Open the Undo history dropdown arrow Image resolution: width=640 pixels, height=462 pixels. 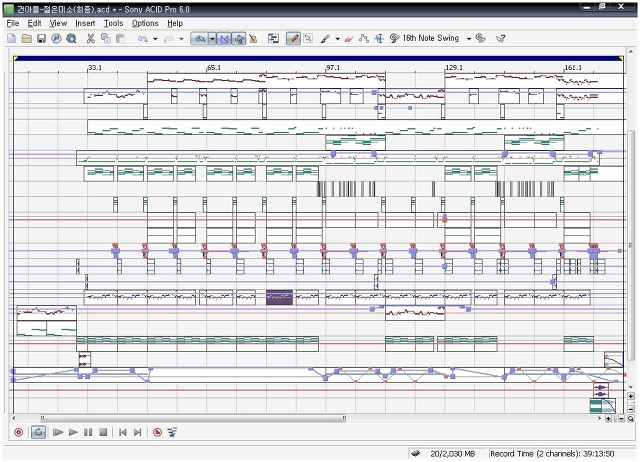tap(155, 39)
